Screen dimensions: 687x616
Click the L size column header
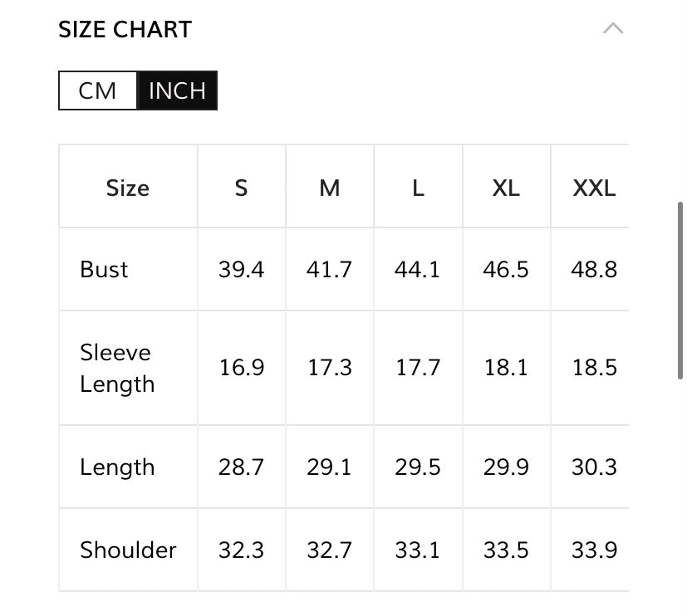tap(418, 188)
